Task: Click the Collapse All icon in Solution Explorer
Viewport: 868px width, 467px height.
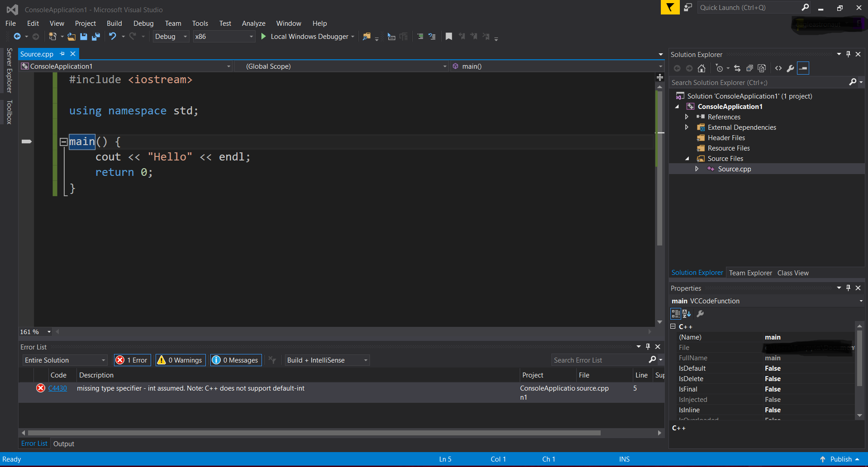Action: [749, 68]
